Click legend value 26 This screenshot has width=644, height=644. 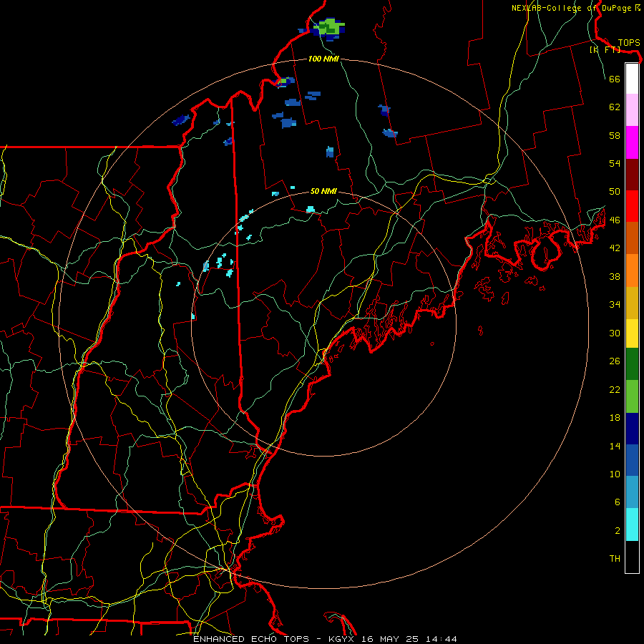pyautogui.click(x=615, y=361)
